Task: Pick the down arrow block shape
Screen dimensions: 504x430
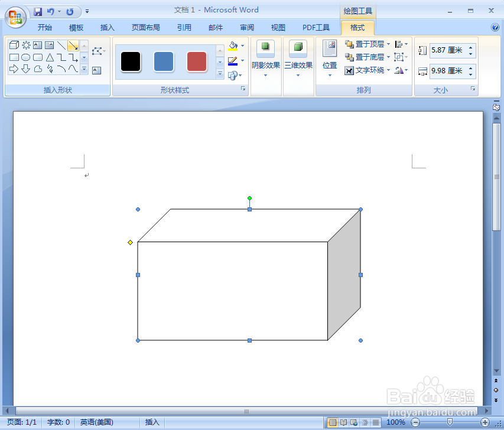Action: pyautogui.click(x=26, y=69)
